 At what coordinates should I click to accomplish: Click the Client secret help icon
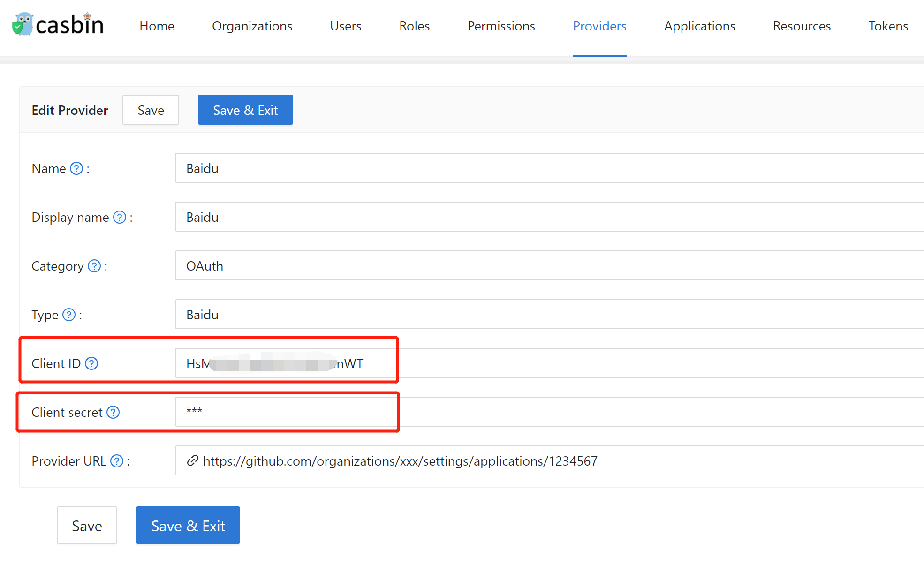[113, 412]
